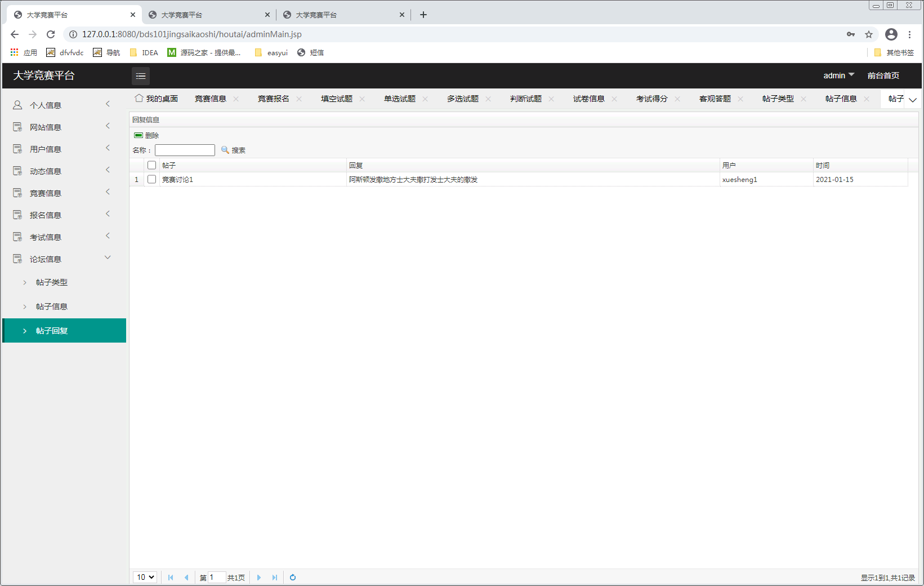Switch to 试卷信息 tab
Screen dimensions: 924x586
589,99
